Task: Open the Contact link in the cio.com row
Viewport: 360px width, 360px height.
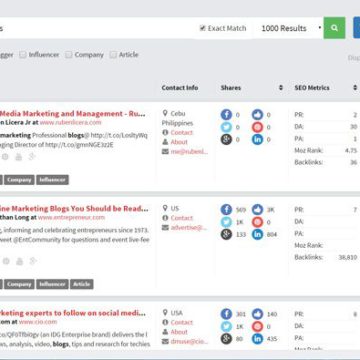Action: (182, 322)
